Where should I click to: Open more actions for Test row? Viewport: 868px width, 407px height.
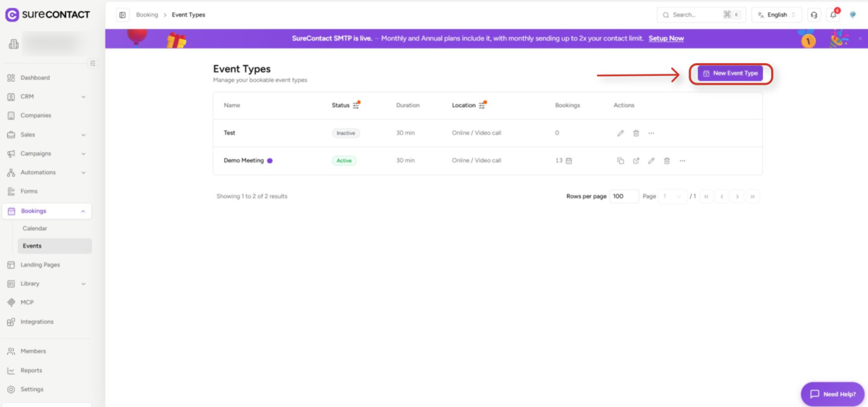pyautogui.click(x=651, y=133)
